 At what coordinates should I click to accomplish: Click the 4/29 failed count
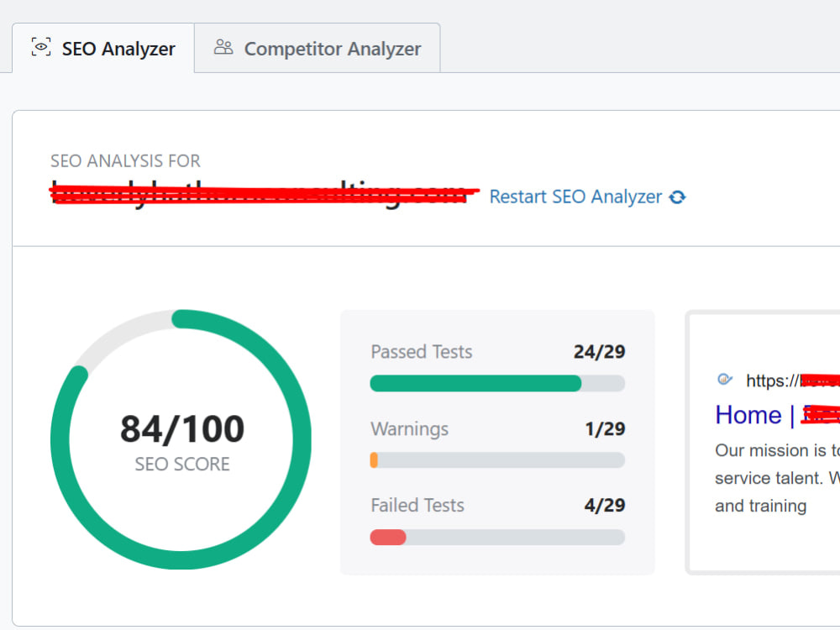tap(605, 505)
